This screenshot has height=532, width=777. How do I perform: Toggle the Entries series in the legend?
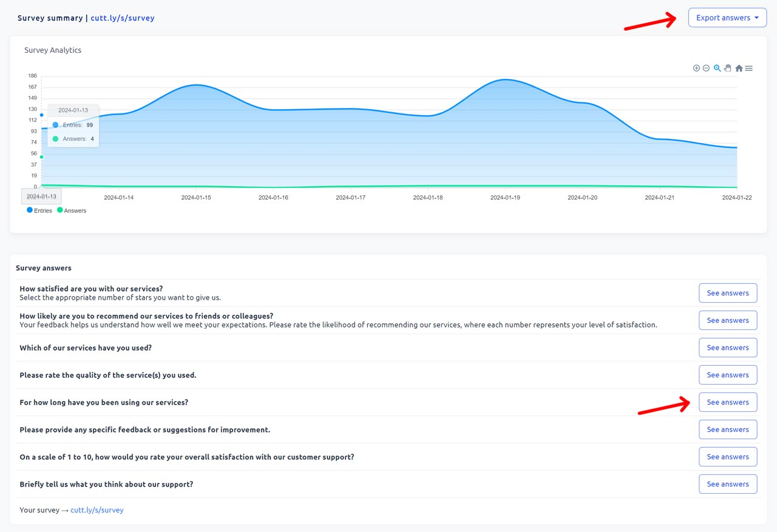(x=39, y=210)
